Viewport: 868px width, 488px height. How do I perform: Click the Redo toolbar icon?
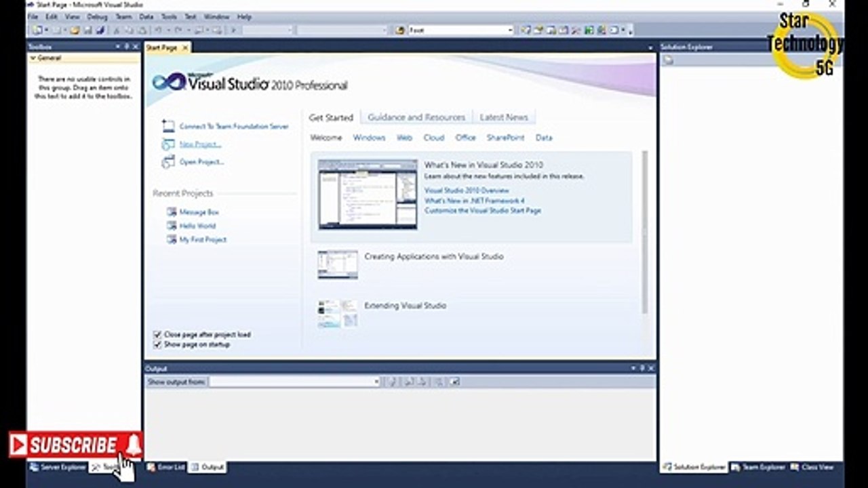click(x=178, y=30)
